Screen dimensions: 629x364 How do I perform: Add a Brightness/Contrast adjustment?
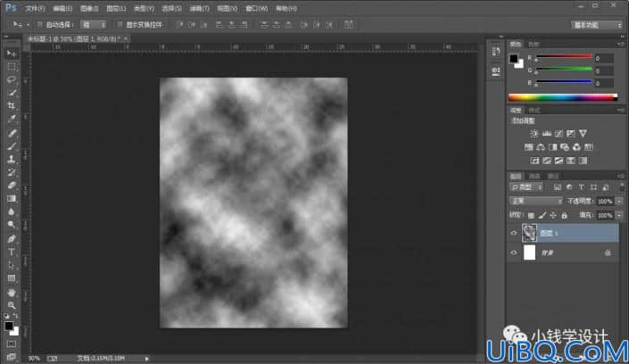click(534, 134)
